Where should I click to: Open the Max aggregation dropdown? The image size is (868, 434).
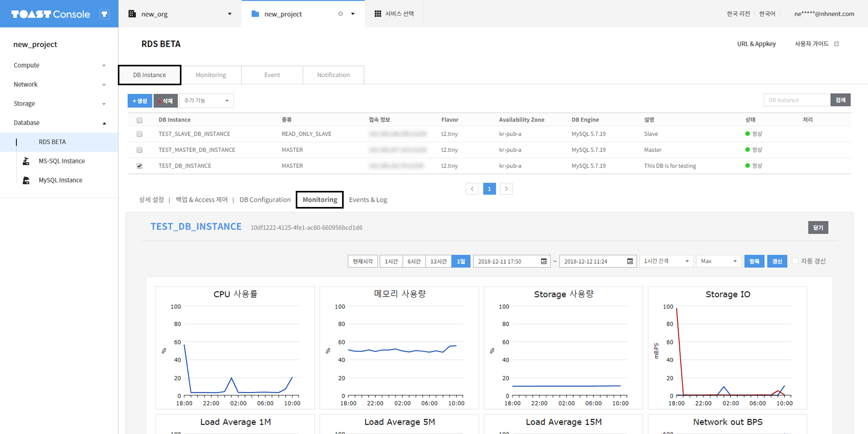[719, 261]
